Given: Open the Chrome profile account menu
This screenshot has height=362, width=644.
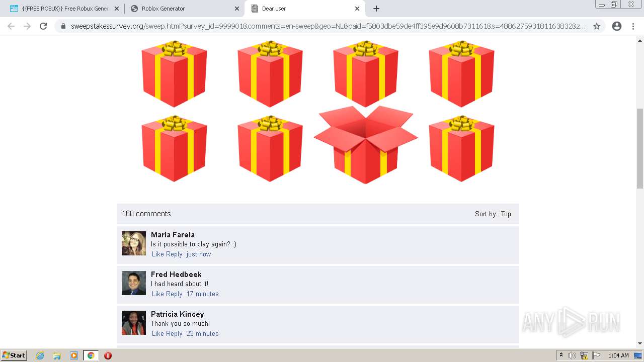Looking at the screenshot, I should click(x=617, y=26).
